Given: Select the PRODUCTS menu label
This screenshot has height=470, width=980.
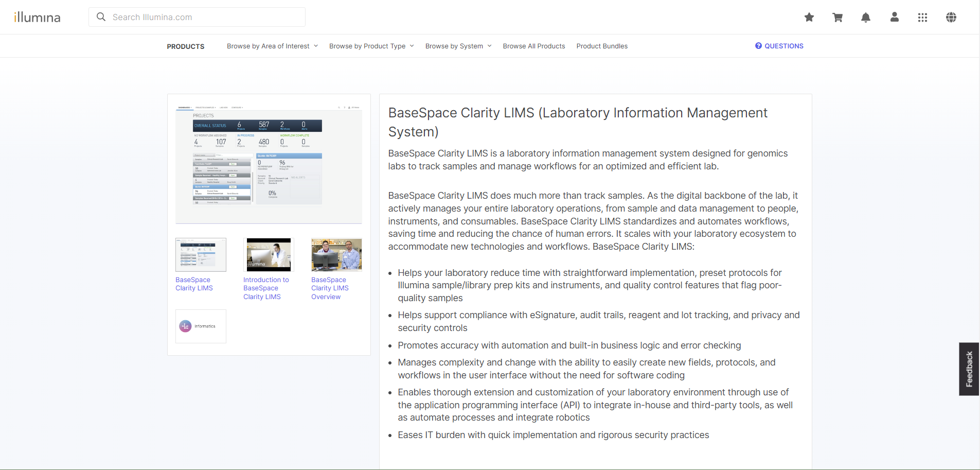Looking at the screenshot, I should click(x=185, y=46).
